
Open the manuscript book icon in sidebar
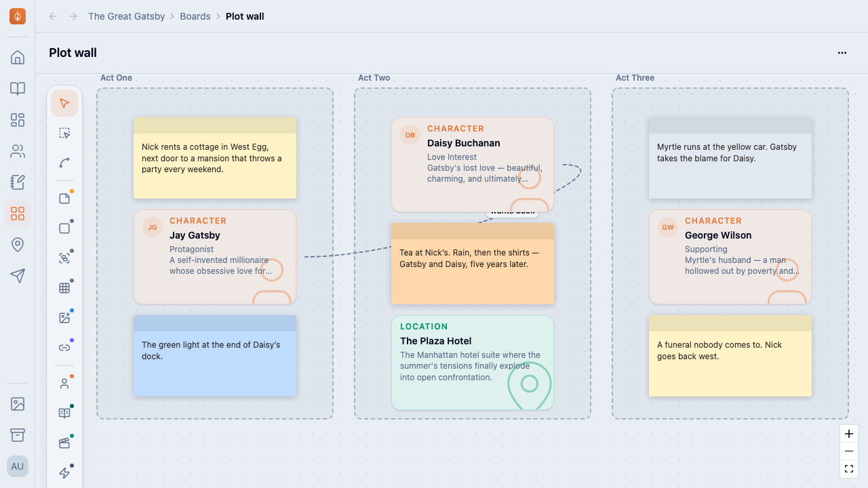click(18, 89)
